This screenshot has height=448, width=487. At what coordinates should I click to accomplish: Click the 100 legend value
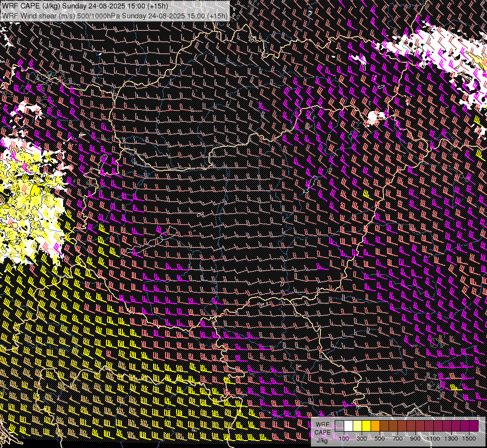(344, 439)
